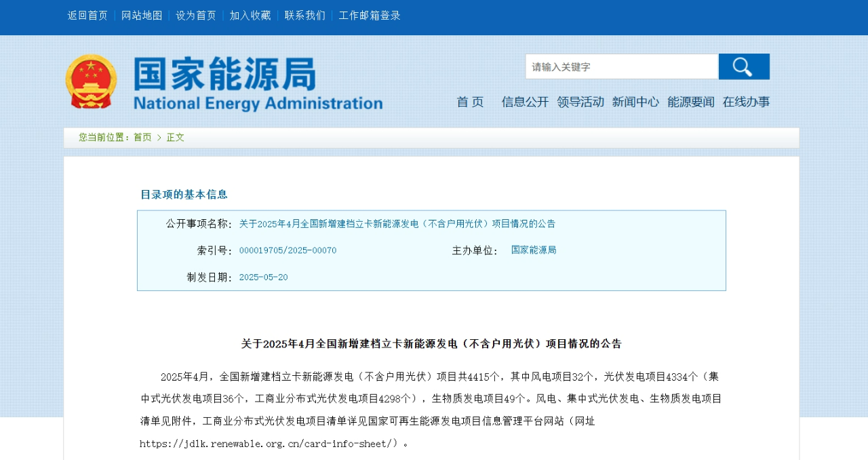The width and height of the screenshot is (868, 460).
Task: Click the 公开事项名称 announcement title link
Action: click(x=397, y=224)
